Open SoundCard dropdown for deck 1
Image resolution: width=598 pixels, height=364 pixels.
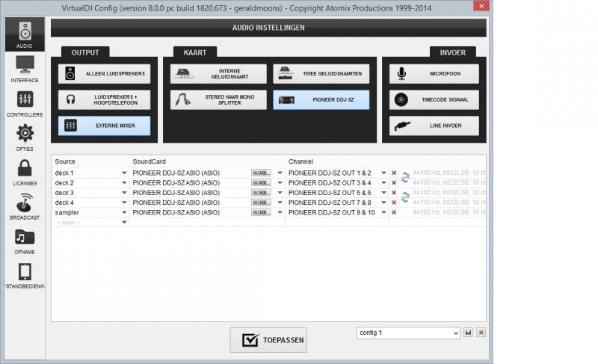coord(280,173)
